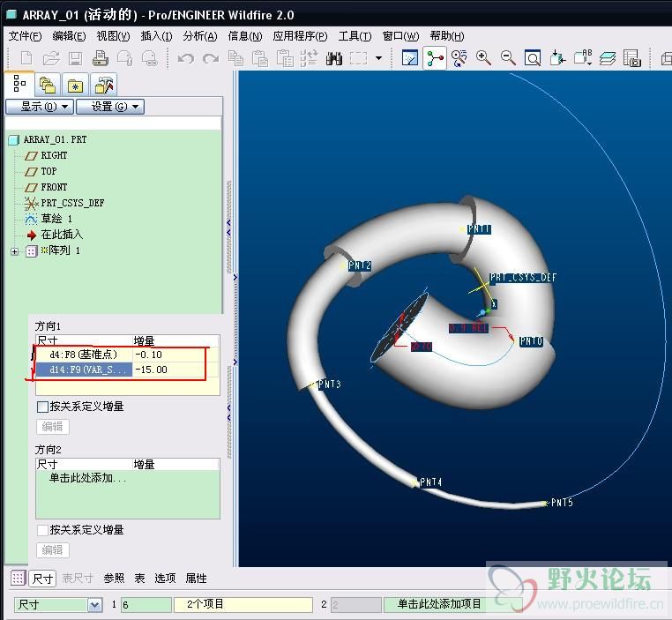Switch to the Model Tree navigator tab
Viewport: 672px width, 620px height.
pyautogui.click(x=19, y=83)
